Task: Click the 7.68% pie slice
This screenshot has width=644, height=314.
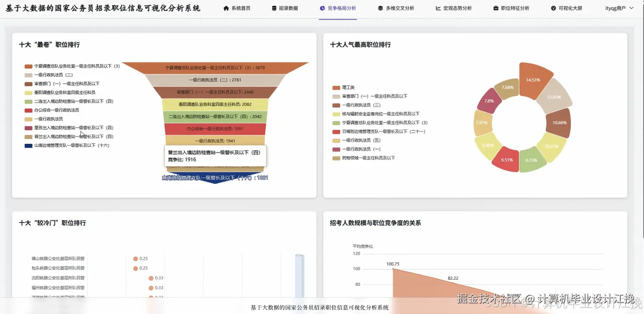Action: click(507, 87)
